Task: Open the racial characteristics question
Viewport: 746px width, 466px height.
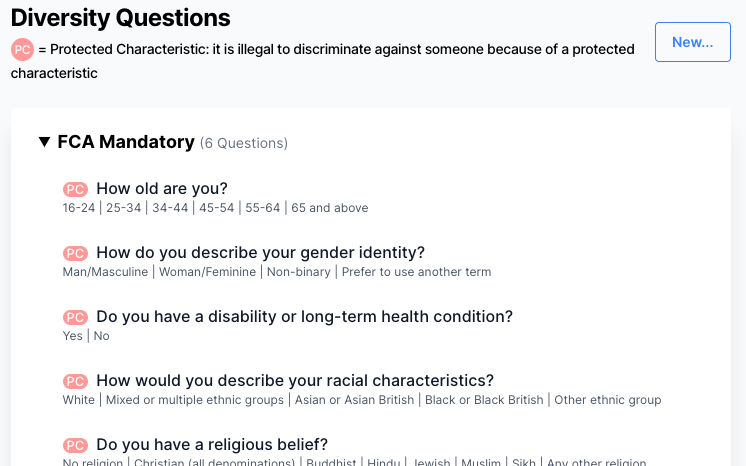Action: pos(295,380)
